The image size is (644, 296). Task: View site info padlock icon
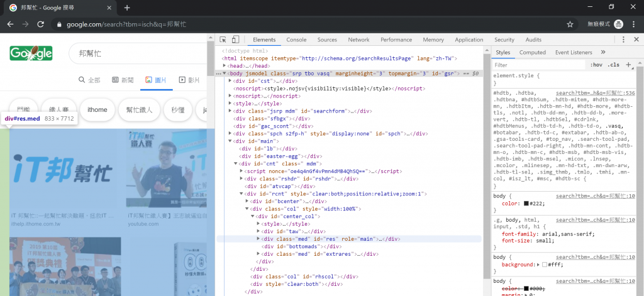coord(59,25)
